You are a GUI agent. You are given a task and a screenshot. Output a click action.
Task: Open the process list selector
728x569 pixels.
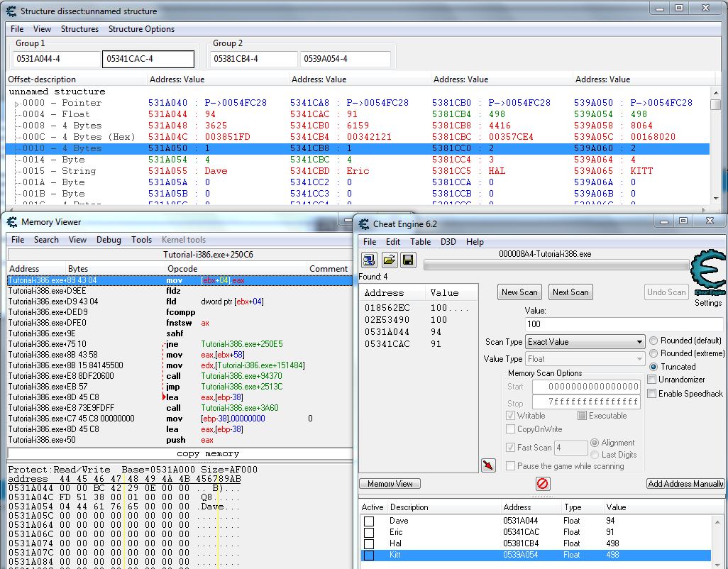[x=370, y=260]
